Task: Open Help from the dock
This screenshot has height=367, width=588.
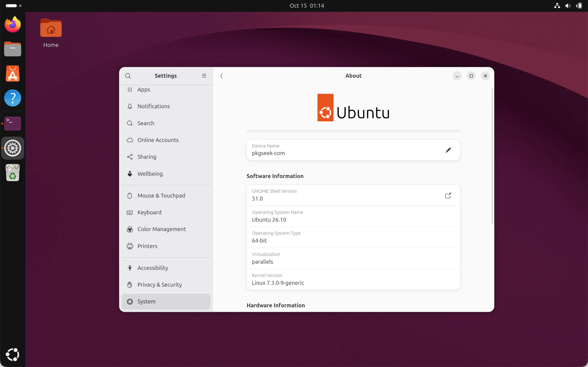Action: (13, 98)
